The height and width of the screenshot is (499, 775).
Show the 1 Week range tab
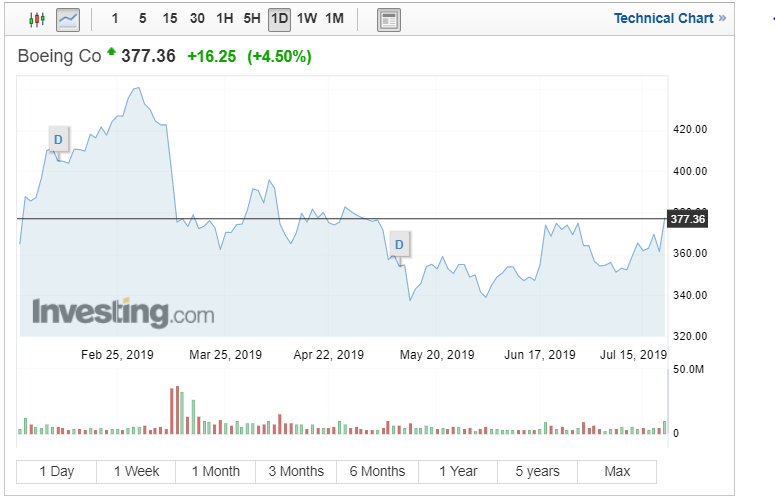pyautogui.click(x=136, y=471)
